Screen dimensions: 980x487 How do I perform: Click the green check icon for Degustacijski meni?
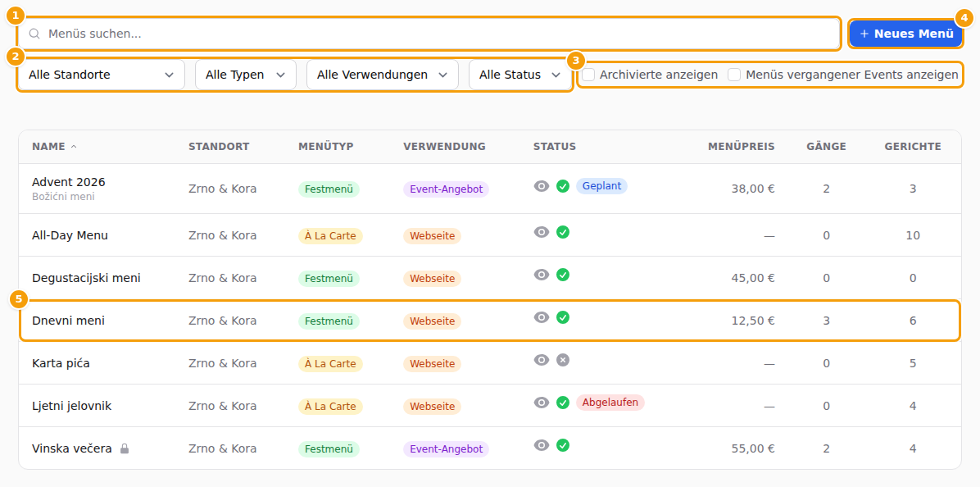pyautogui.click(x=563, y=275)
